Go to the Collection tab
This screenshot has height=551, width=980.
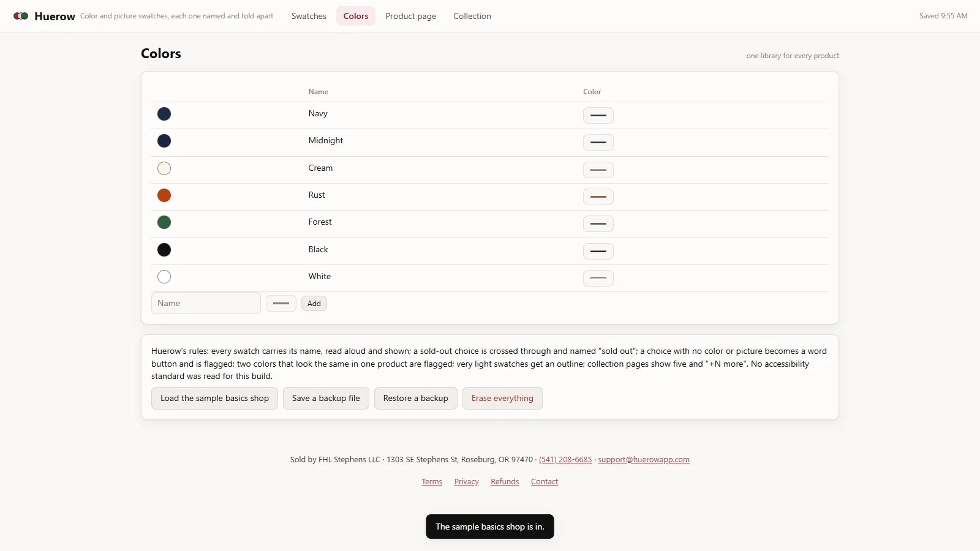click(472, 16)
